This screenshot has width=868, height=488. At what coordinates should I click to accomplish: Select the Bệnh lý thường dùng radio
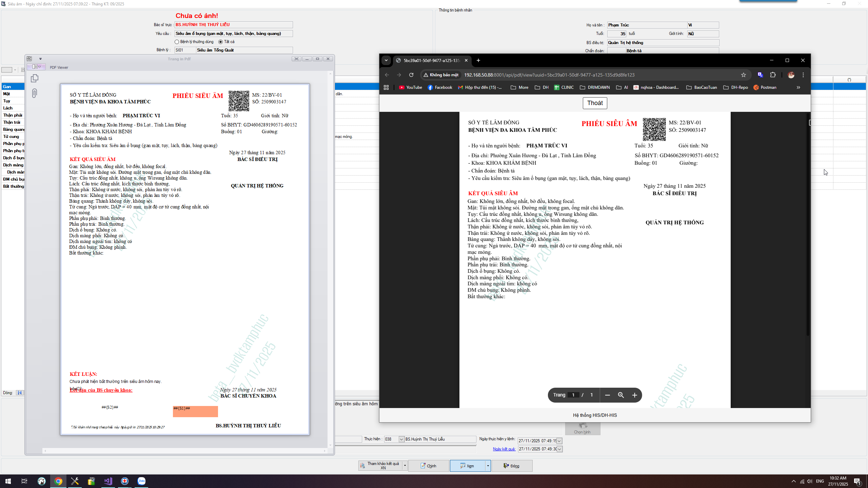click(177, 42)
